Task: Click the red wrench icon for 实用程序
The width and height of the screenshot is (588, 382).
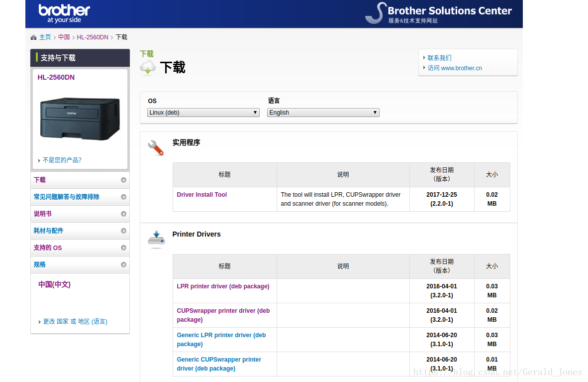Action: point(156,147)
